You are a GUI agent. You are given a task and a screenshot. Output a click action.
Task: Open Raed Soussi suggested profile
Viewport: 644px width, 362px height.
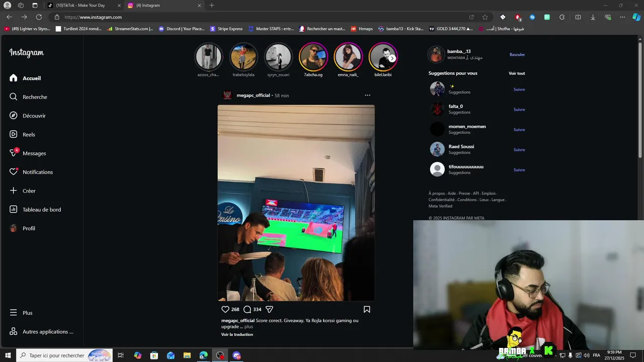coord(461,147)
